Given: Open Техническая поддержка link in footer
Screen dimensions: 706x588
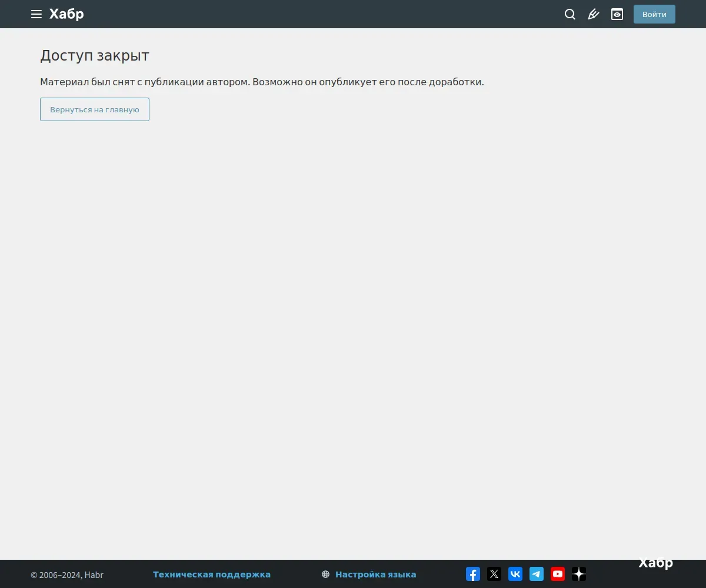Looking at the screenshot, I should click(x=212, y=574).
